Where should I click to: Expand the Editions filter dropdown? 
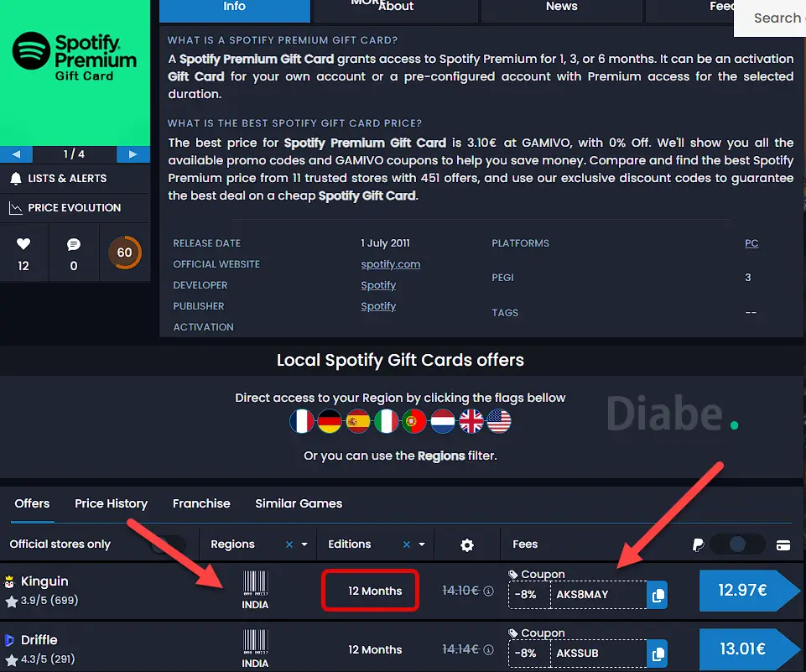(x=422, y=544)
